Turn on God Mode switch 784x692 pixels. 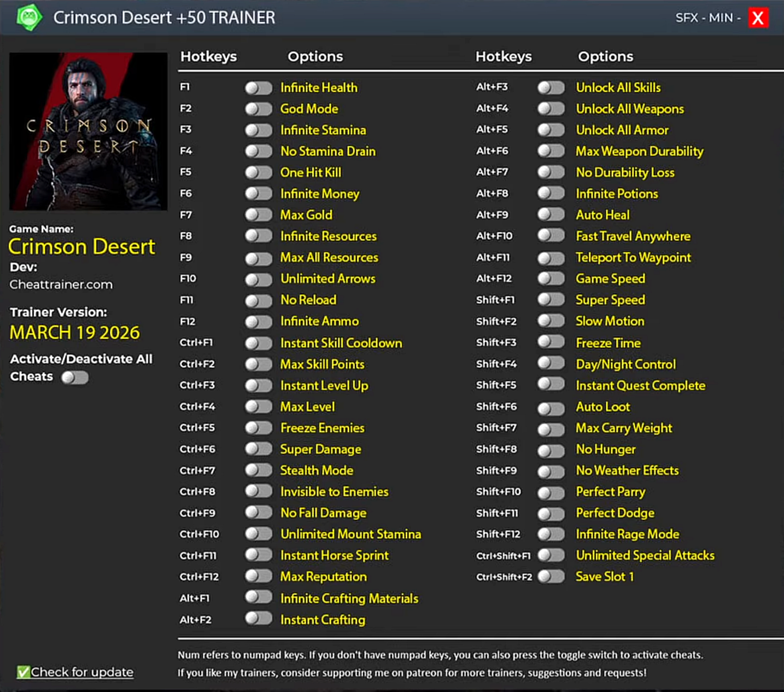pyautogui.click(x=259, y=109)
